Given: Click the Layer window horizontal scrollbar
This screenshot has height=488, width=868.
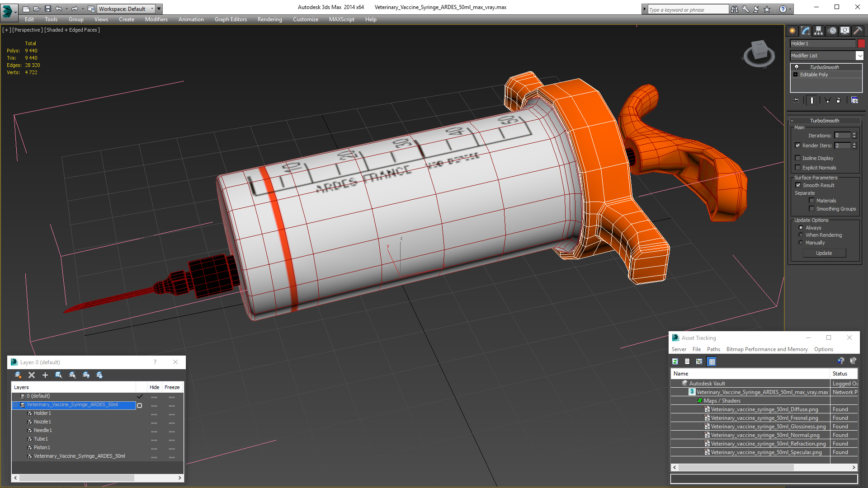Looking at the screenshot, I should tap(98, 478).
